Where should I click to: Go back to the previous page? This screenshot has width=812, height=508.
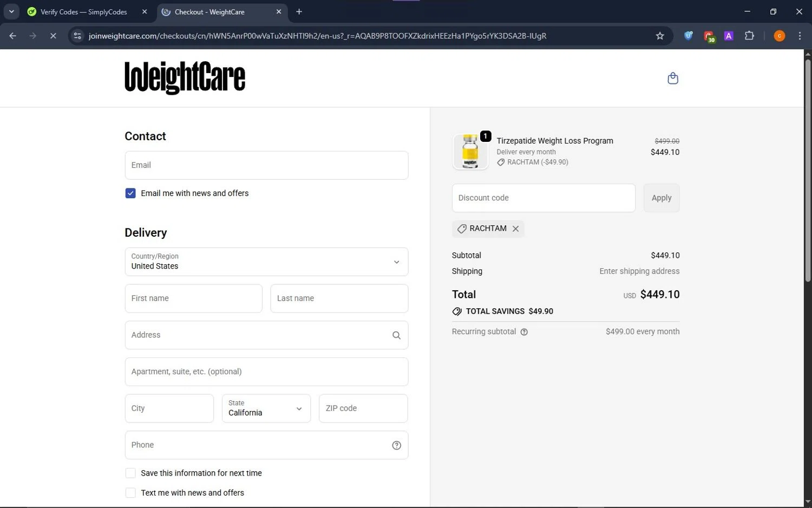[12, 36]
